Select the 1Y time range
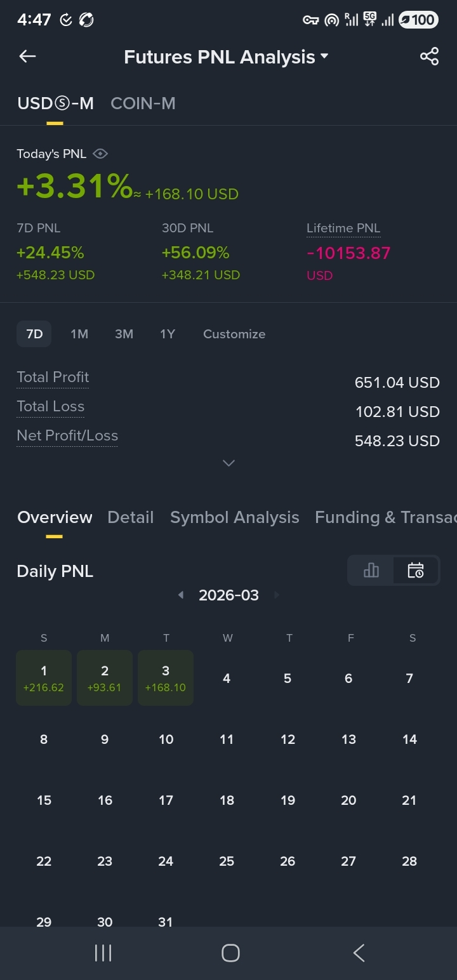457x980 pixels. [168, 334]
